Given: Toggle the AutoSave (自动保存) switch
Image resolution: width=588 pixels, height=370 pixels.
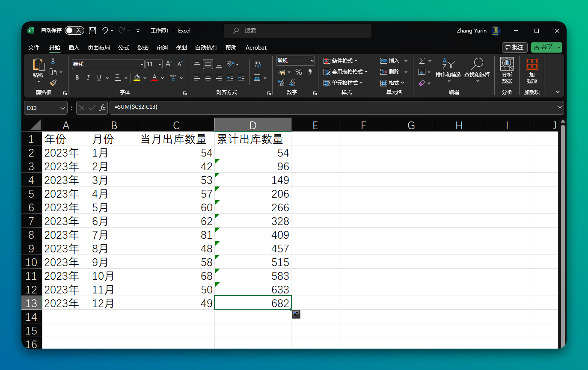Looking at the screenshot, I should (74, 30).
